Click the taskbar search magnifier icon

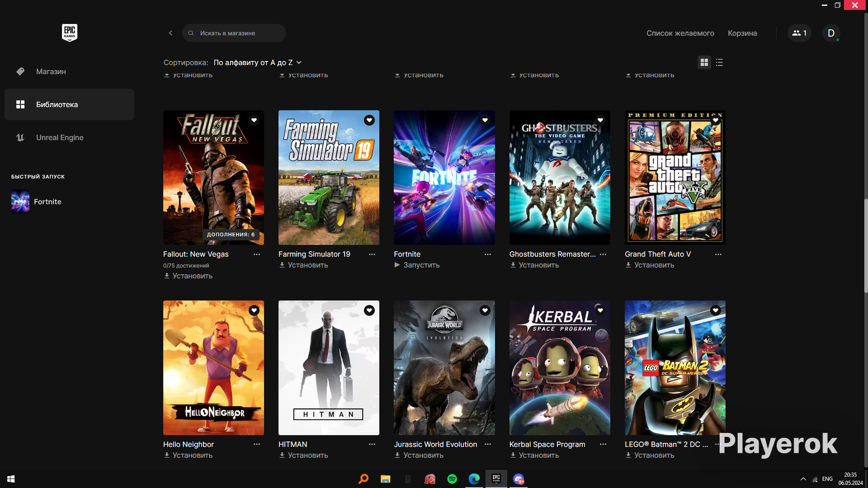point(363,479)
